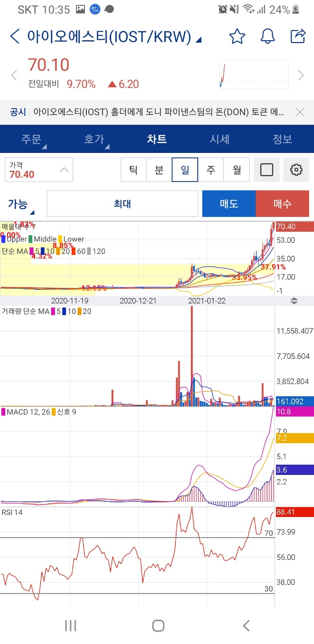This screenshot has height=644, width=314.
Task: Tap Android back navigation button
Action: click(x=245, y=626)
